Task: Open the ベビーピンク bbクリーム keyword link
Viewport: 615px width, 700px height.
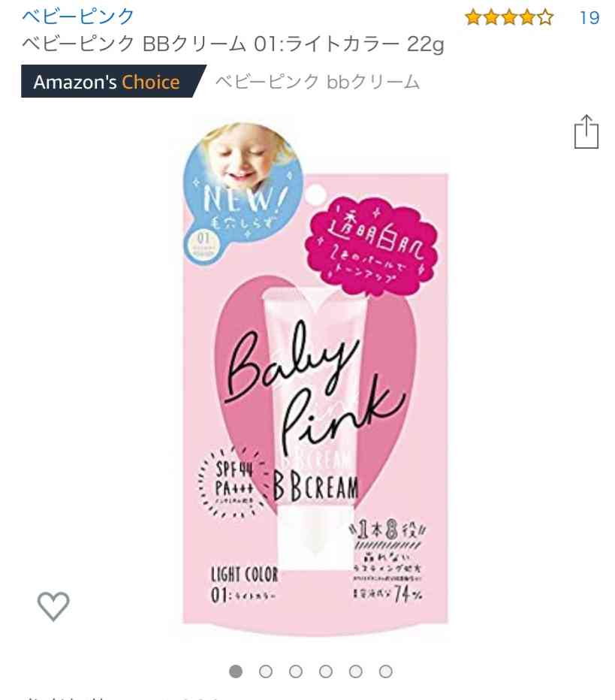Action: tap(318, 82)
